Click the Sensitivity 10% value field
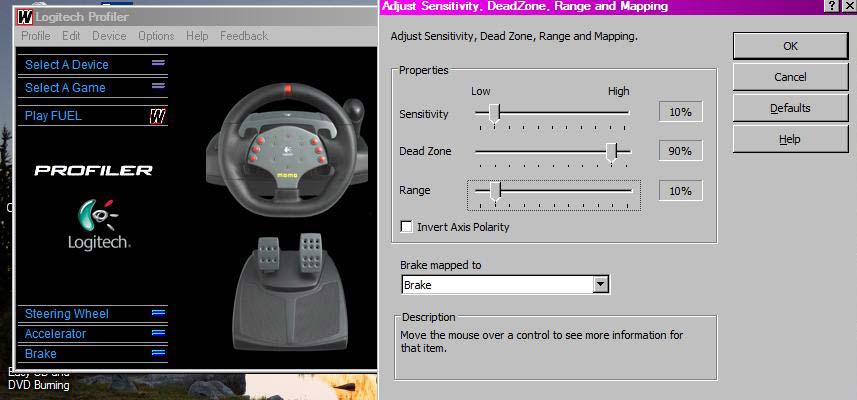The image size is (857, 400). pyautogui.click(x=680, y=112)
